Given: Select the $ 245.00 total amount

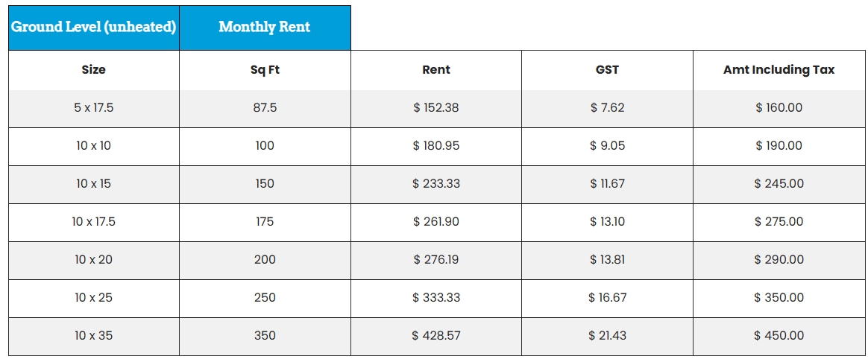Looking at the screenshot, I should pos(779,184).
